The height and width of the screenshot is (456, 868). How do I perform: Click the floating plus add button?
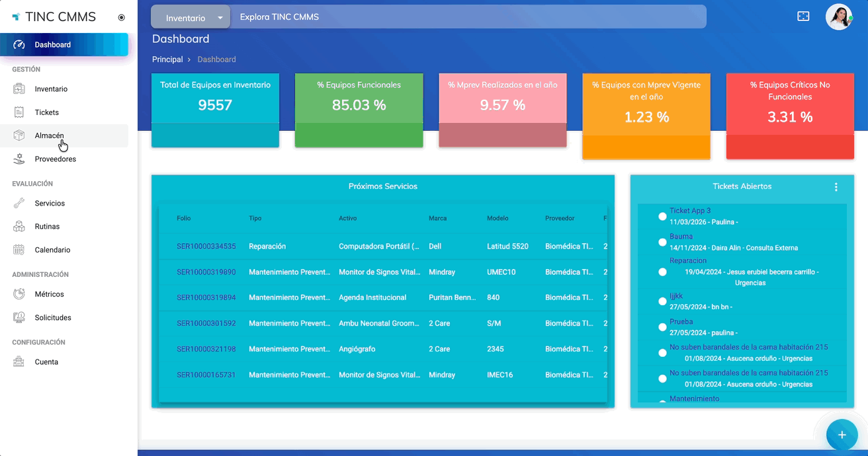(842, 434)
